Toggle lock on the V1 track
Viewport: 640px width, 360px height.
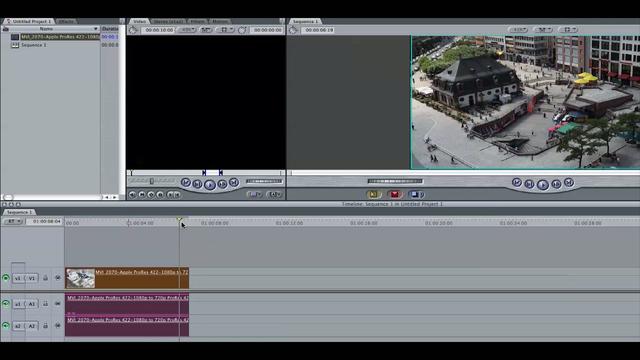click(x=46, y=278)
